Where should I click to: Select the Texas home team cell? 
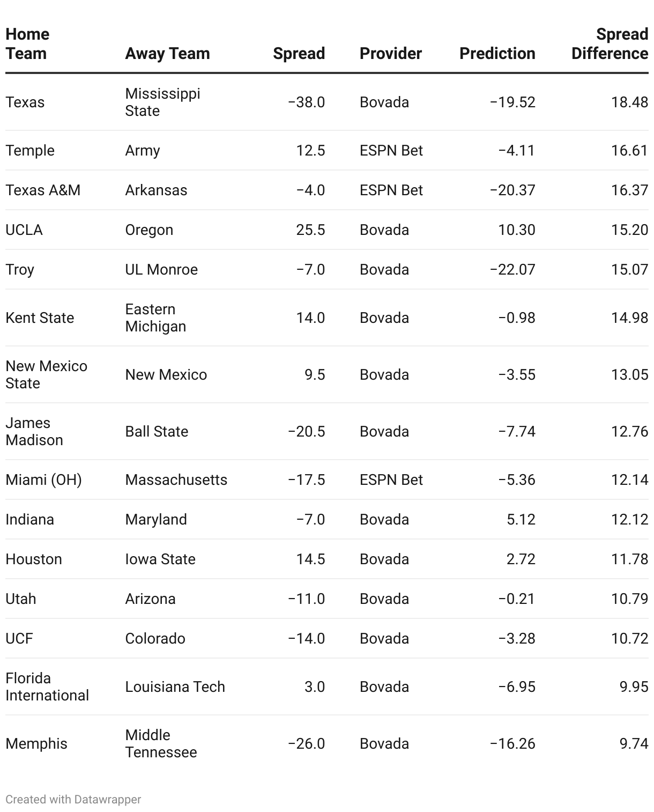[x=25, y=102]
